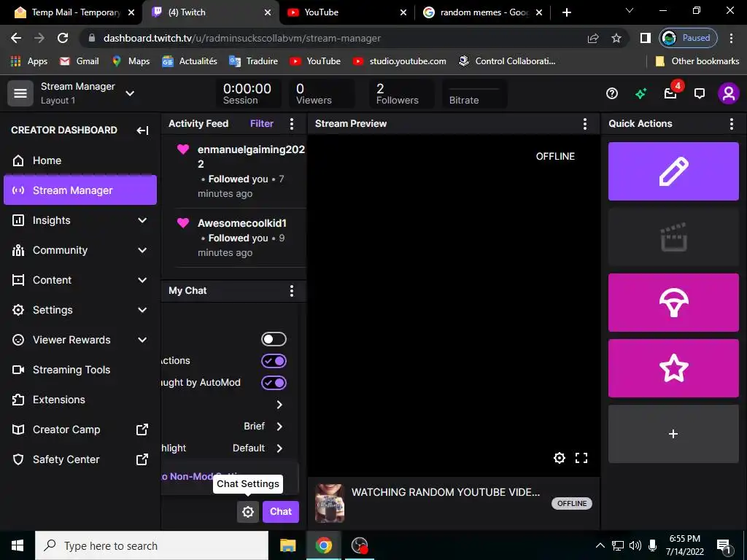
Task: Click the purple Chat send button
Action: point(281,512)
